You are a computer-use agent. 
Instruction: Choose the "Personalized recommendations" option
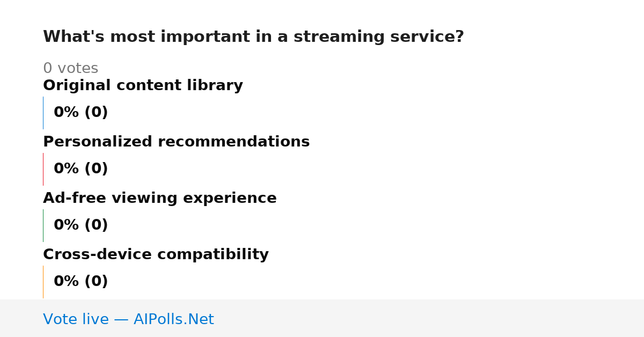click(x=176, y=142)
